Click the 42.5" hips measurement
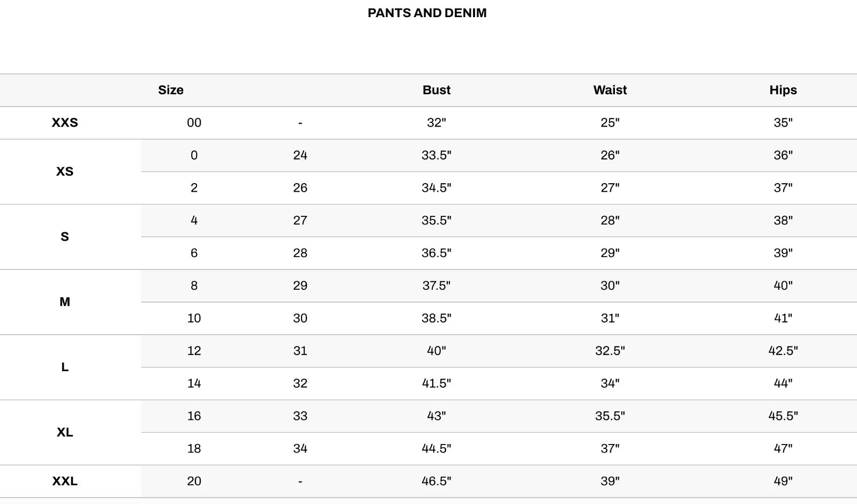This screenshot has height=504, width=857. tap(783, 351)
